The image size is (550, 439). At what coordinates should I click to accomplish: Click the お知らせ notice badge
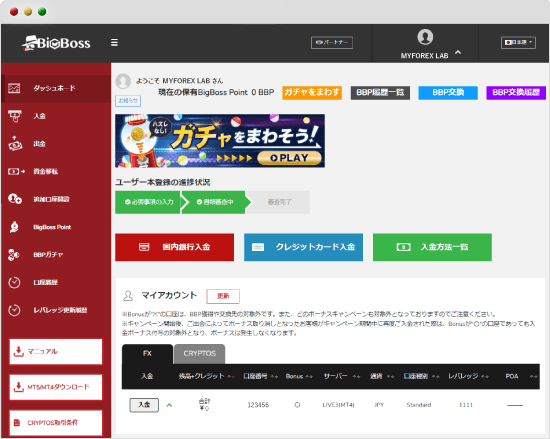pos(128,101)
